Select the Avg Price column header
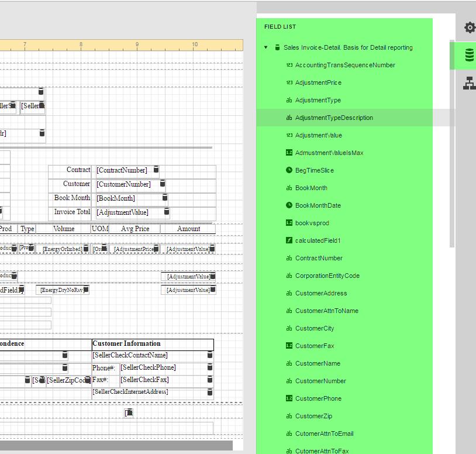 (135, 229)
